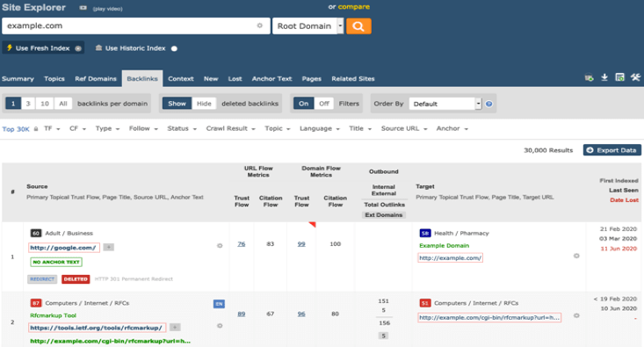Set 1 backlink per domain
The width and height of the screenshot is (644, 347).
point(13,104)
